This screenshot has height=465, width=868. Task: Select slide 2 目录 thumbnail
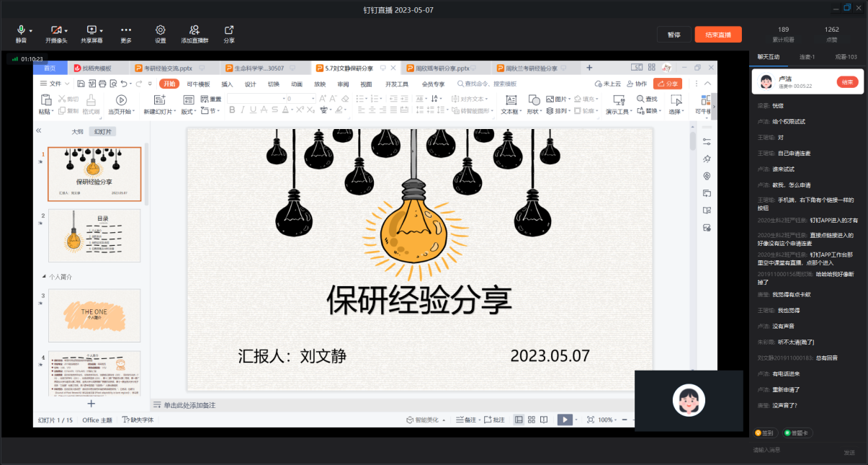tap(94, 236)
